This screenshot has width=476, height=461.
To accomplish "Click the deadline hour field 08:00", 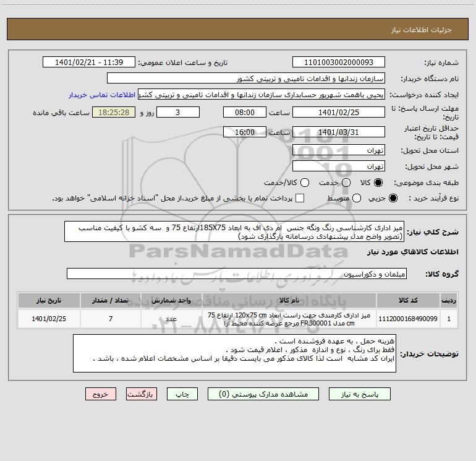I will [245, 112].
